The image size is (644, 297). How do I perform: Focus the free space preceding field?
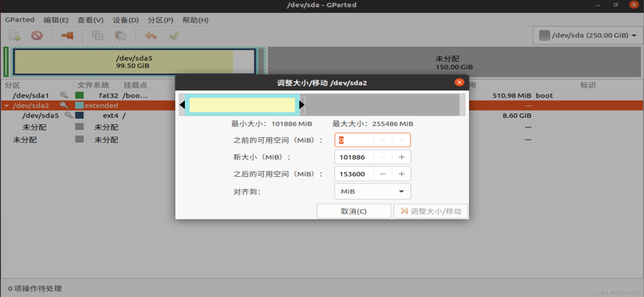click(354, 140)
